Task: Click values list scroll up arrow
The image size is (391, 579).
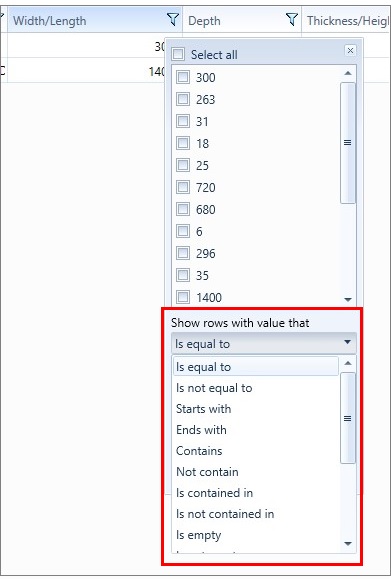Action: [x=348, y=73]
